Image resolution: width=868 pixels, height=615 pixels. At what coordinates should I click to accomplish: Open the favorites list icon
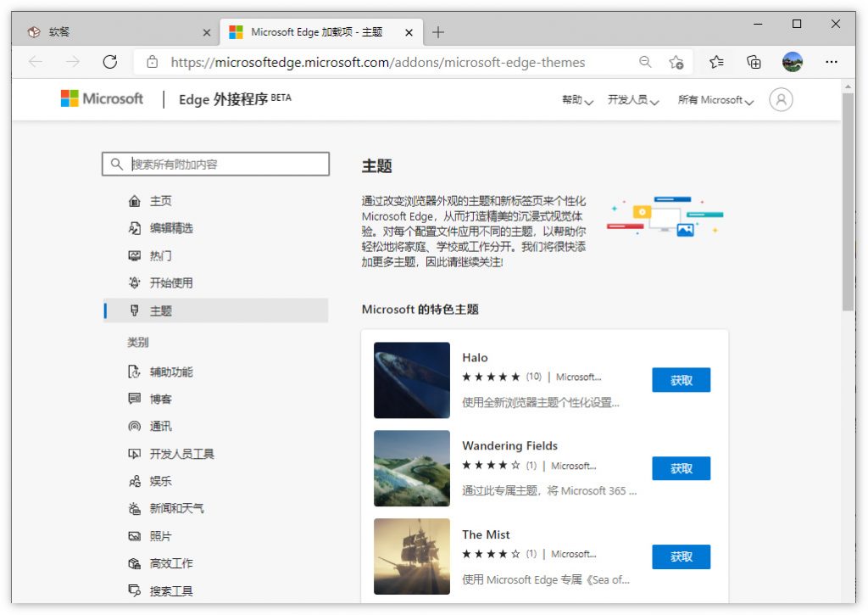pyautogui.click(x=716, y=62)
